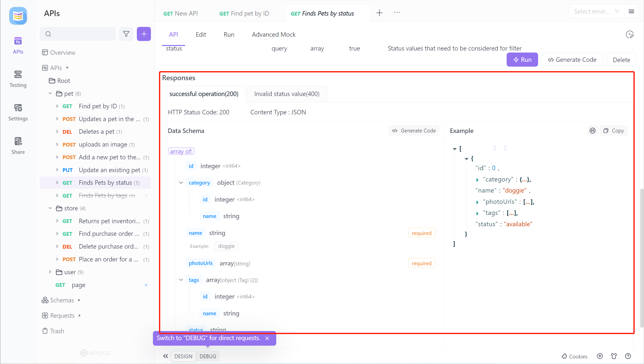Image resolution: width=644 pixels, height=364 pixels.
Task: Open the Help question mark icon
Action: pyautogui.click(x=628, y=356)
